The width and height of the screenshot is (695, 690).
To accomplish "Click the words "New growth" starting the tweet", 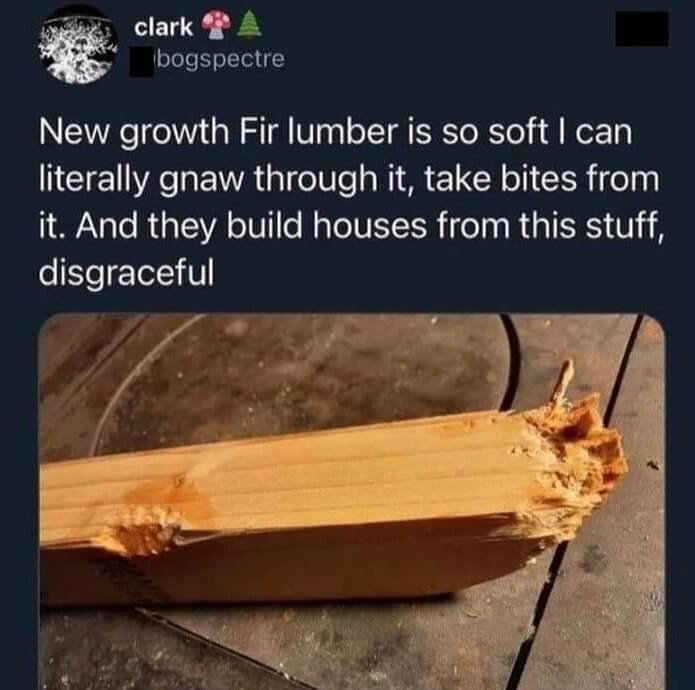I will tap(134, 134).
